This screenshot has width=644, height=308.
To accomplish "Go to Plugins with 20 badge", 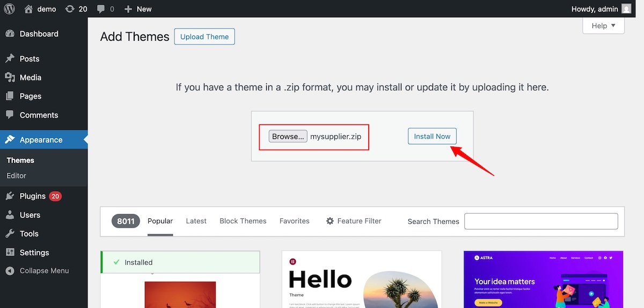I will 33,196.
